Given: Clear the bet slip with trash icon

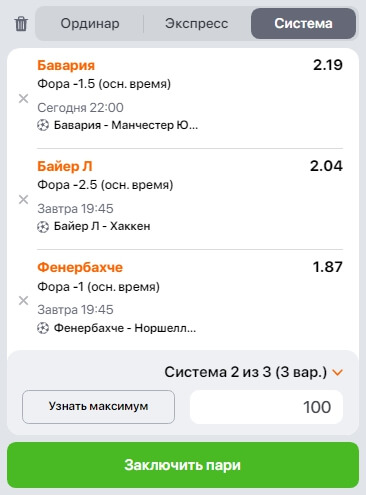Looking at the screenshot, I should (21, 24).
